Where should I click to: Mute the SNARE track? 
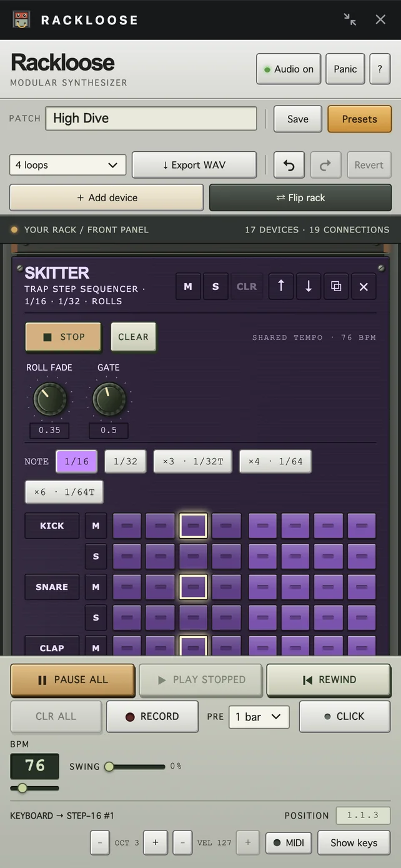coord(96,587)
